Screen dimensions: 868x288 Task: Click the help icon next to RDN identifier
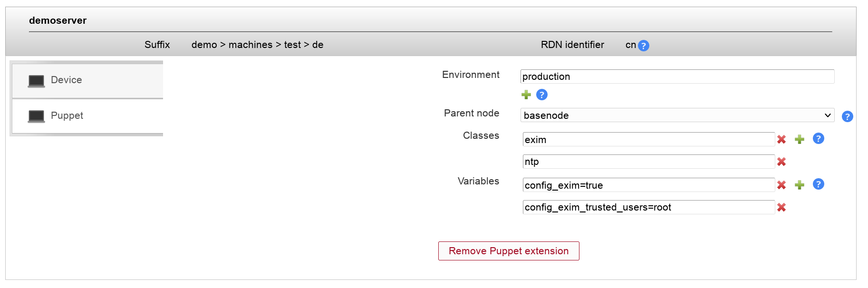coord(643,46)
